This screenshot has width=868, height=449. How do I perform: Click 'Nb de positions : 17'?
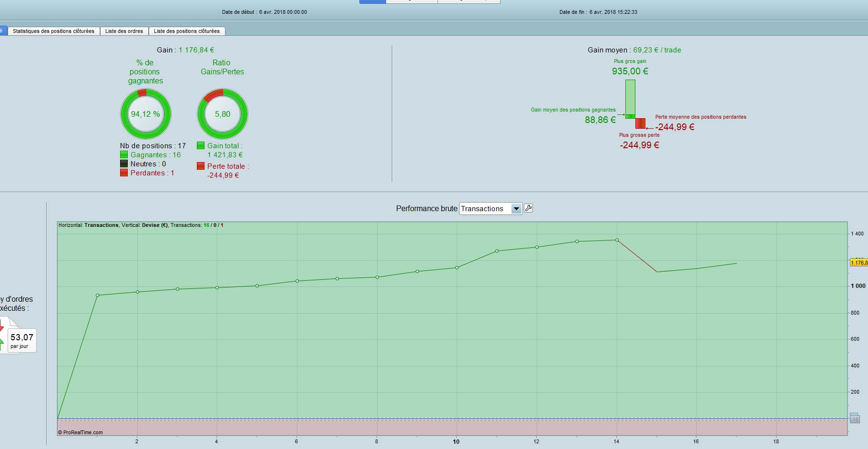(x=153, y=146)
